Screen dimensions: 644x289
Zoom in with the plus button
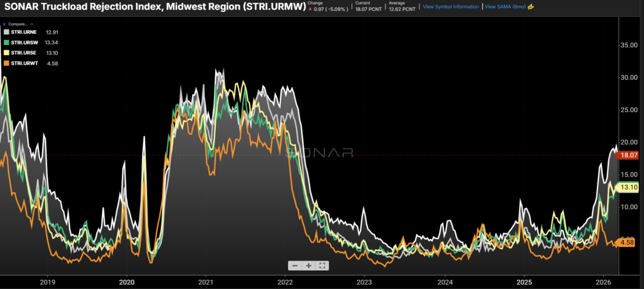(x=309, y=265)
